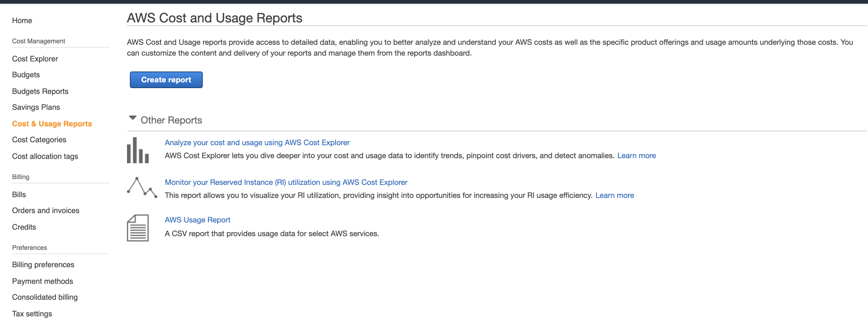Click the bar chart Cost Explorer icon
This screenshot has width=868, height=325.
tap(138, 150)
